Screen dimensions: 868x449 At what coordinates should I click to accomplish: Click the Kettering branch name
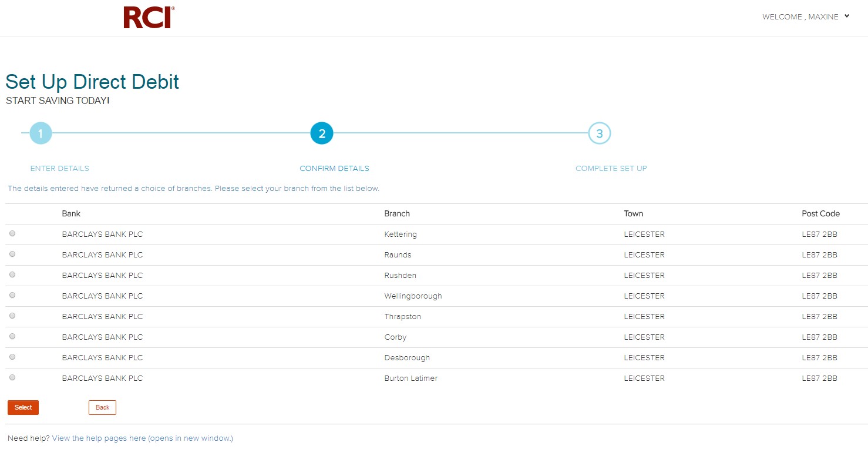401,234
